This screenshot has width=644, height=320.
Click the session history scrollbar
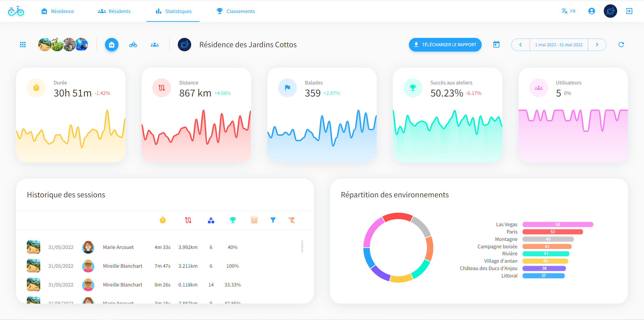pos(302,246)
